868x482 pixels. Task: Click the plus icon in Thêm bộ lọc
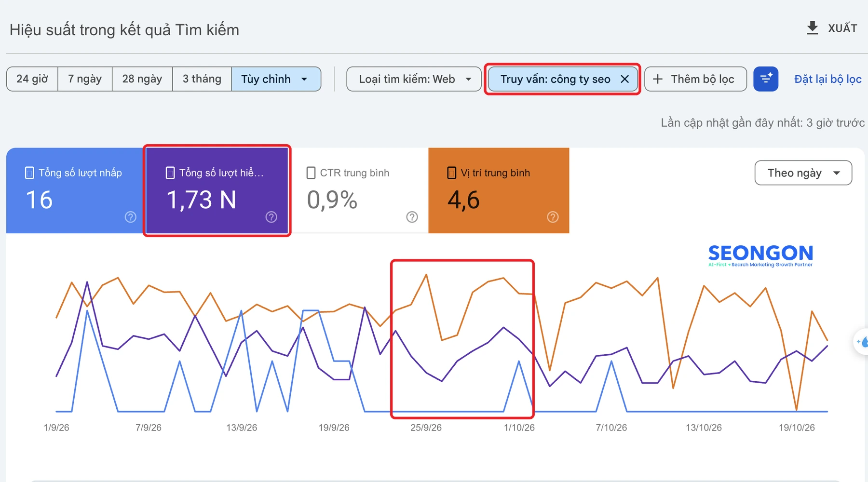point(658,79)
